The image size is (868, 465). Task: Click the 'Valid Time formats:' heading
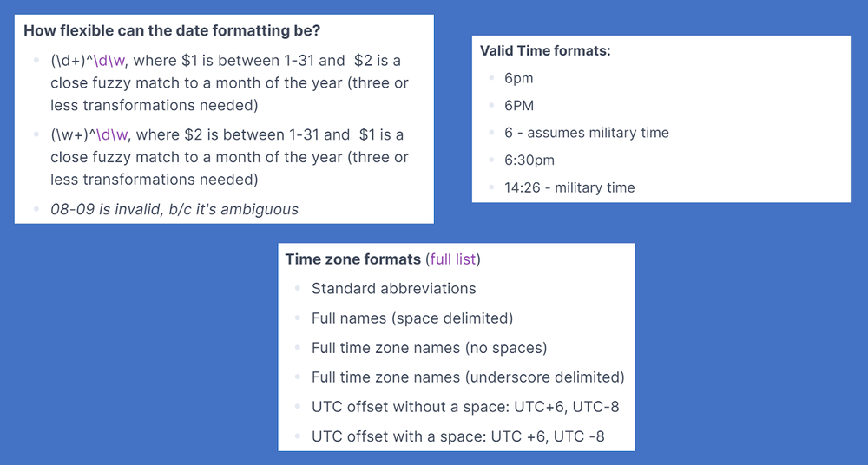click(x=545, y=51)
